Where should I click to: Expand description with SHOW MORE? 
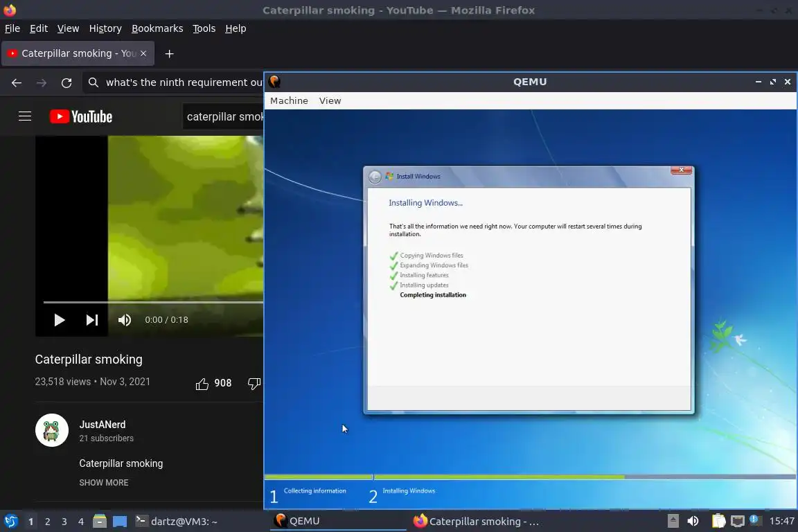[104, 483]
